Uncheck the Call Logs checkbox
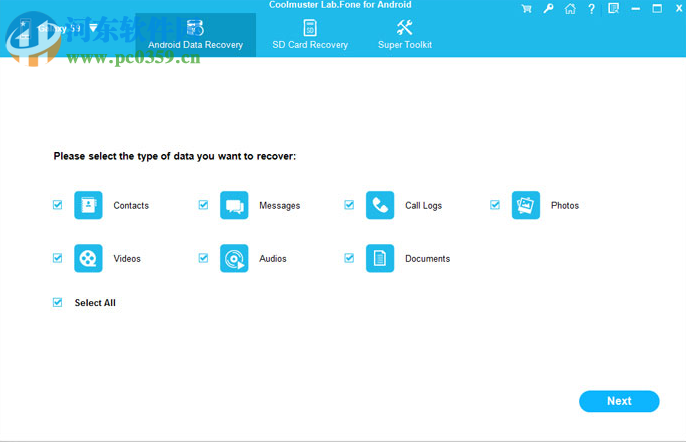Viewport: 686px width, 442px height. (x=349, y=205)
